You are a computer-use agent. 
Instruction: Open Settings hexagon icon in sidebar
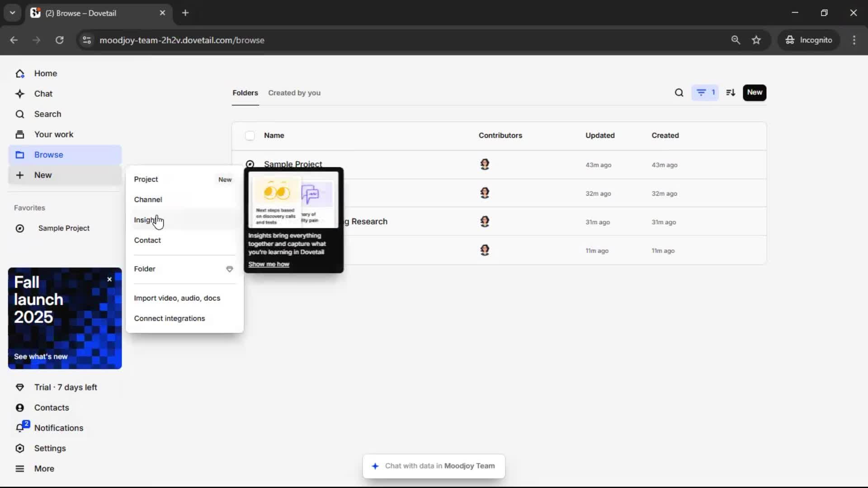pyautogui.click(x=20, y=448)
